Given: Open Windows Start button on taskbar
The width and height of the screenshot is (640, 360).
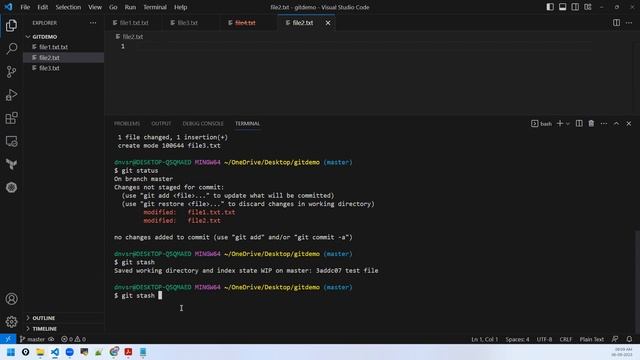Looking at the screenshot, I should 11,352.
